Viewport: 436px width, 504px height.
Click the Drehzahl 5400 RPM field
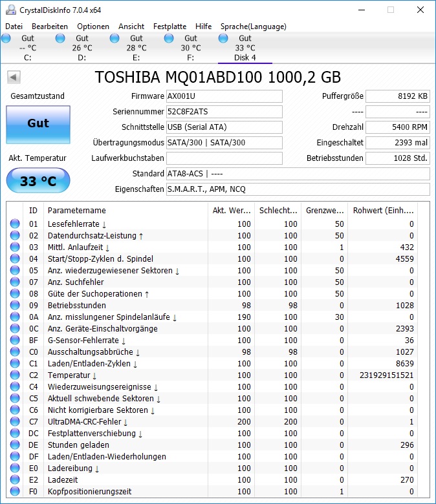tap(398, 127)
